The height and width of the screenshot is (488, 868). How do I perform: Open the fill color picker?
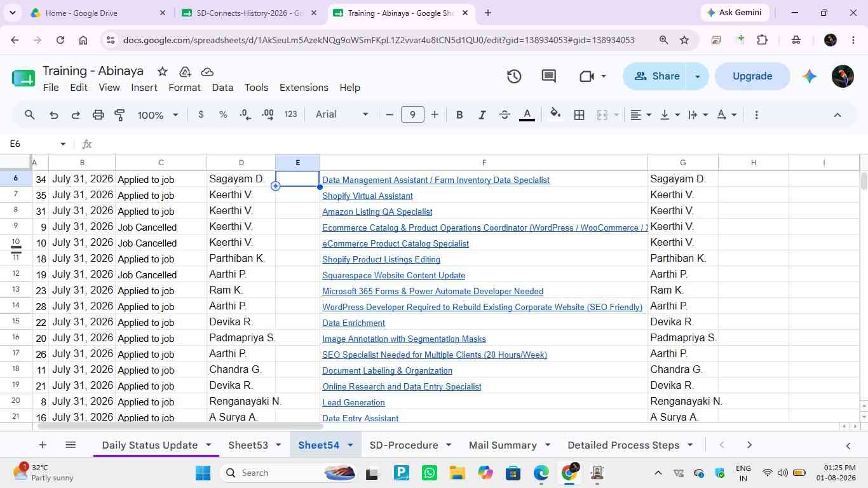tap(555, 115)
